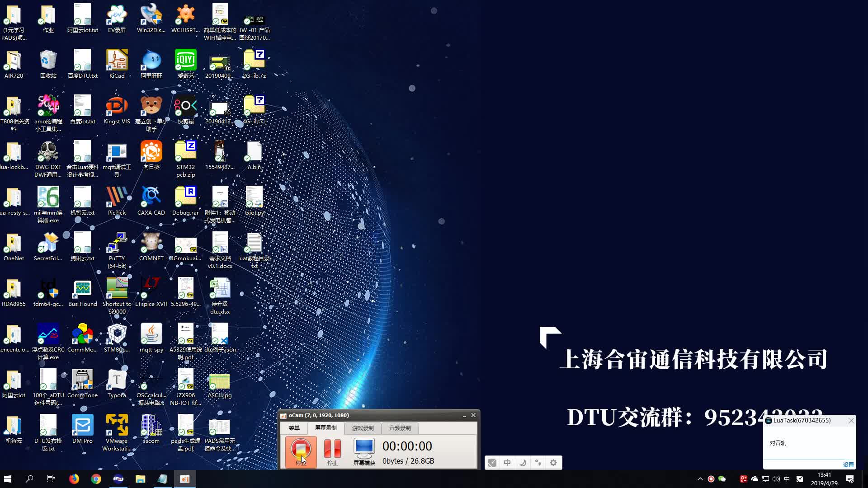The height and width of the screenshot is (488, 868).
Task: Open the DM Pro shortcut
Action: click(82, 429)
